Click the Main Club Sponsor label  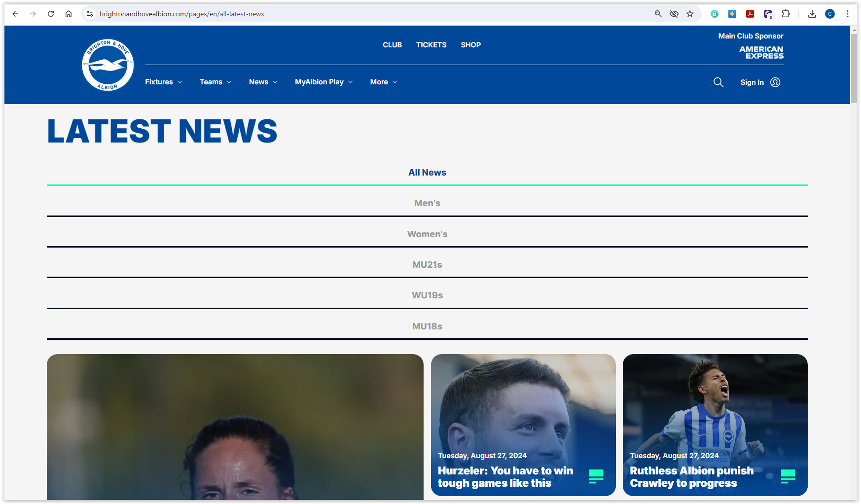coord(751,36)
